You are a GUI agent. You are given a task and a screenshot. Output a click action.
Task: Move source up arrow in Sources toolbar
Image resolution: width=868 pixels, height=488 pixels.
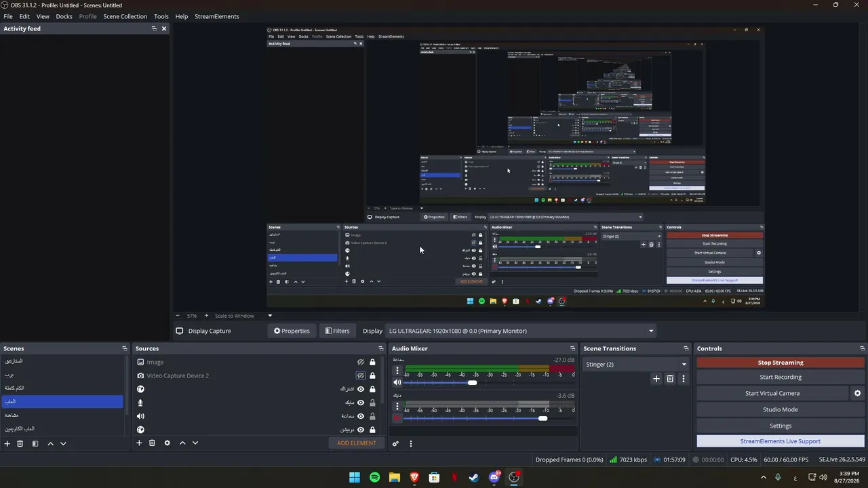(182, 443)
